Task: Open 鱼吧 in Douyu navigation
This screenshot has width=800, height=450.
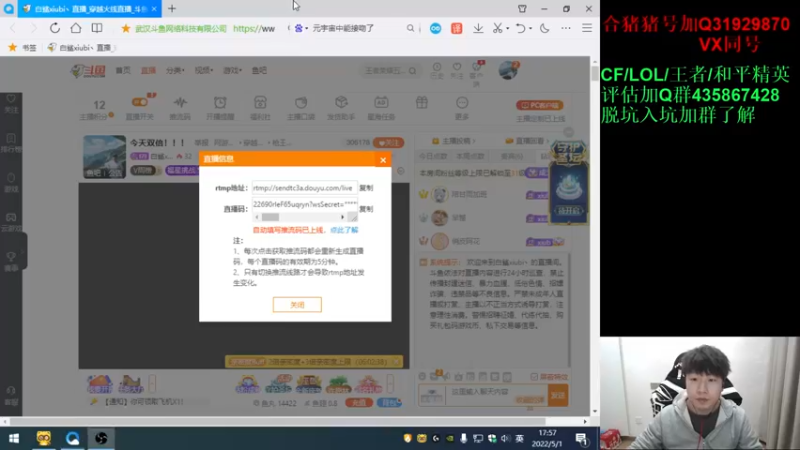Action: [259, 70]
